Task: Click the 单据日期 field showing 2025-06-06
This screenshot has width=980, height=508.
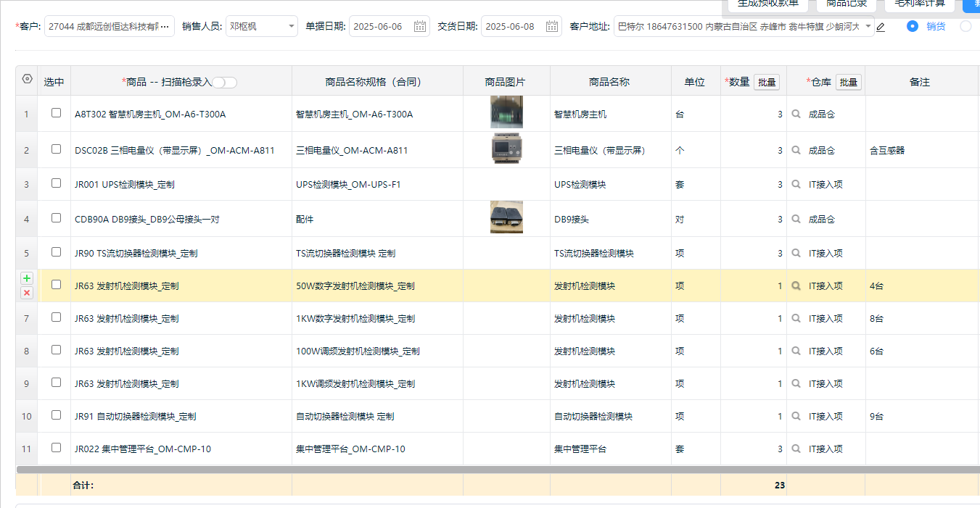Action: (390, 27)
